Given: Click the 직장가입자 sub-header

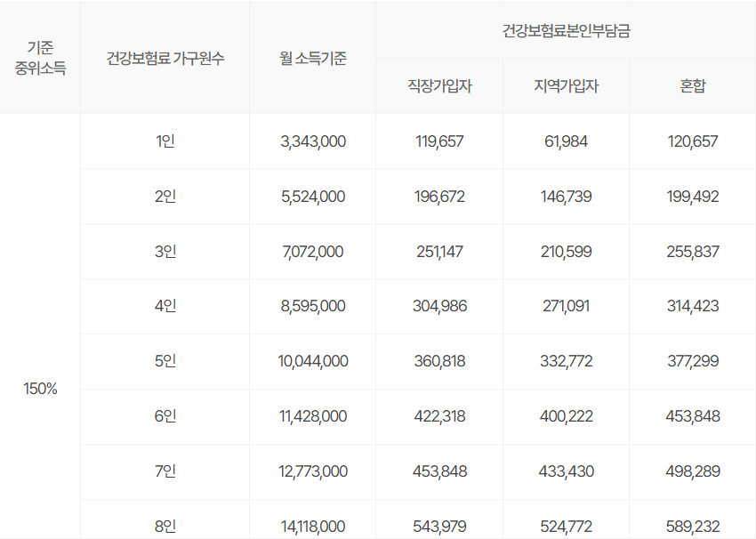Looking at the screenshot, I should pos(439,86).
